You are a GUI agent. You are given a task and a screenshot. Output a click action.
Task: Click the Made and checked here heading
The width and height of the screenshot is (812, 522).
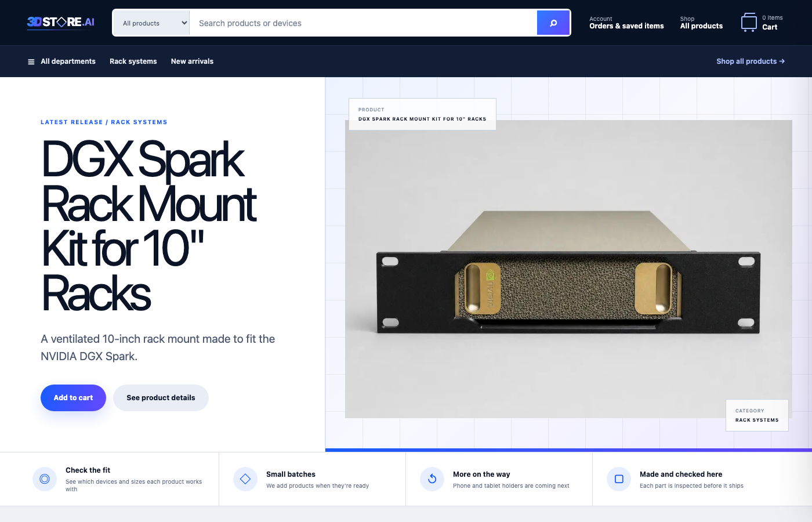point(681,474)
